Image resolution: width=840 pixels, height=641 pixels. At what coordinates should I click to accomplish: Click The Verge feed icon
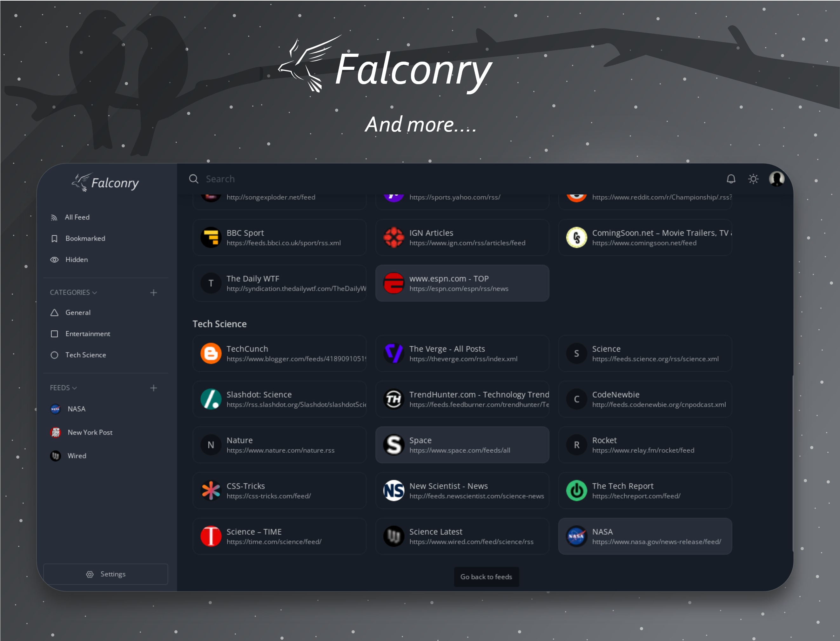coord(394,353)
